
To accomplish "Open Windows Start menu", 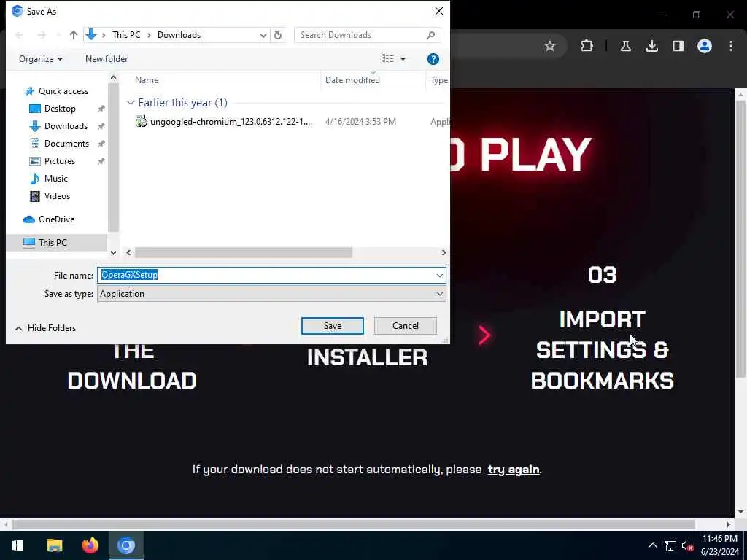I will 18,545.
